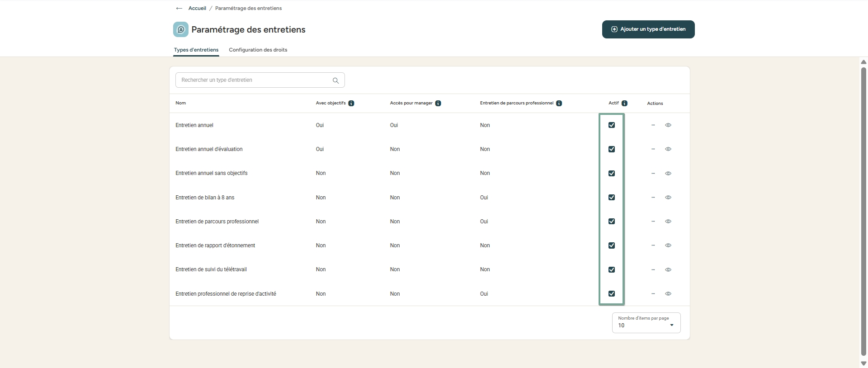Click the Rechercher un type d'entretien field
This screenshot has height=368, width=868.
[253, 80]
